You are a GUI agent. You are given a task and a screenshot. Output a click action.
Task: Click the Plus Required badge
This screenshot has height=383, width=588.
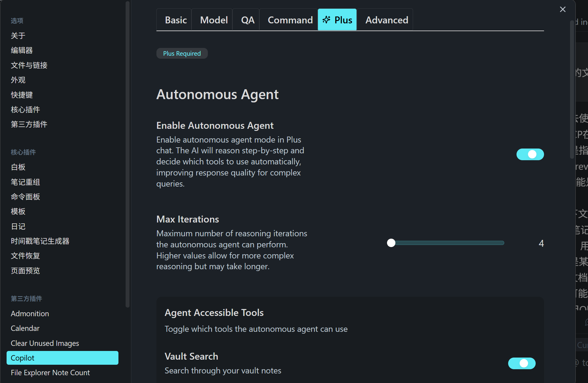click(182, 53)
